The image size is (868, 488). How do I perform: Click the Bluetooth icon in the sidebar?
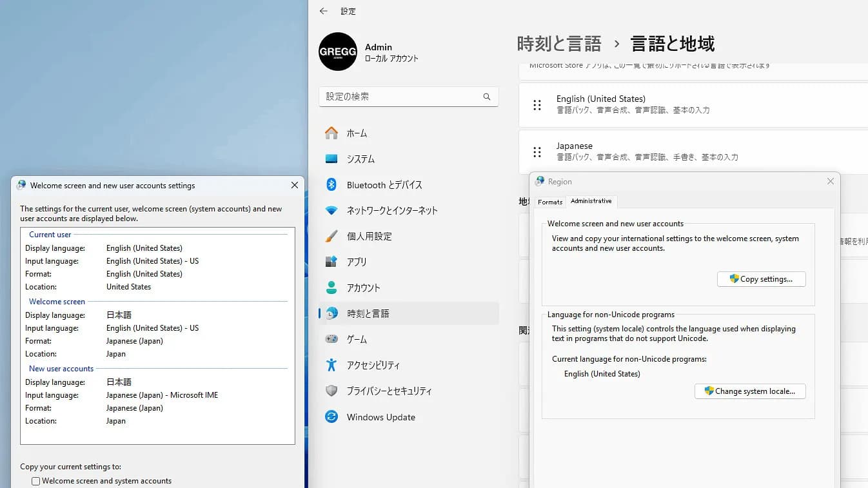click(x=331, y=184)
